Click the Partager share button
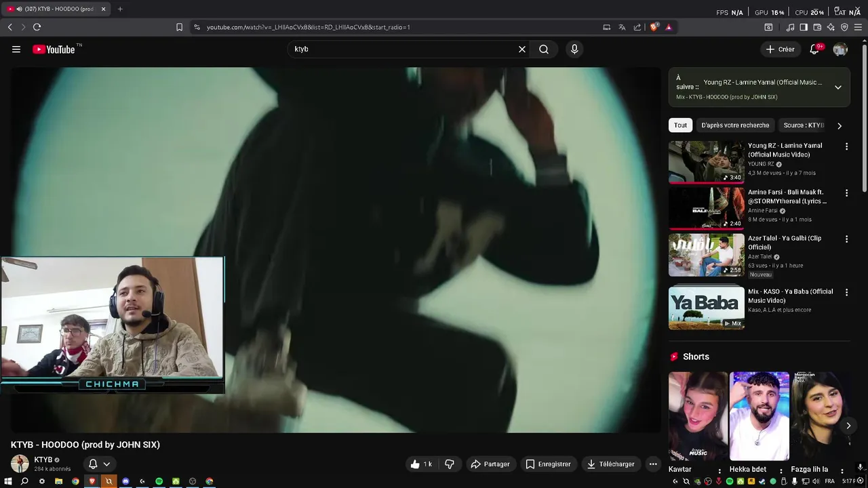 pos(490,464)
